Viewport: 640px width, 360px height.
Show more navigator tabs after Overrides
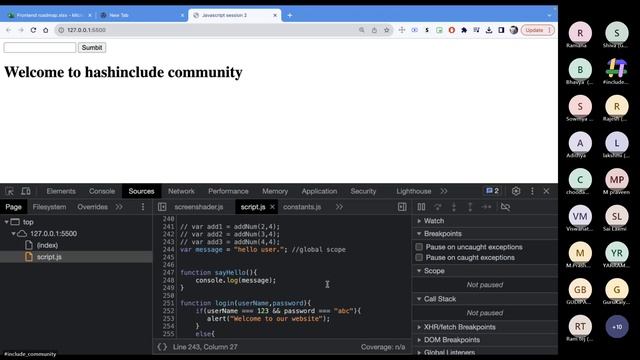click(119, 207)
